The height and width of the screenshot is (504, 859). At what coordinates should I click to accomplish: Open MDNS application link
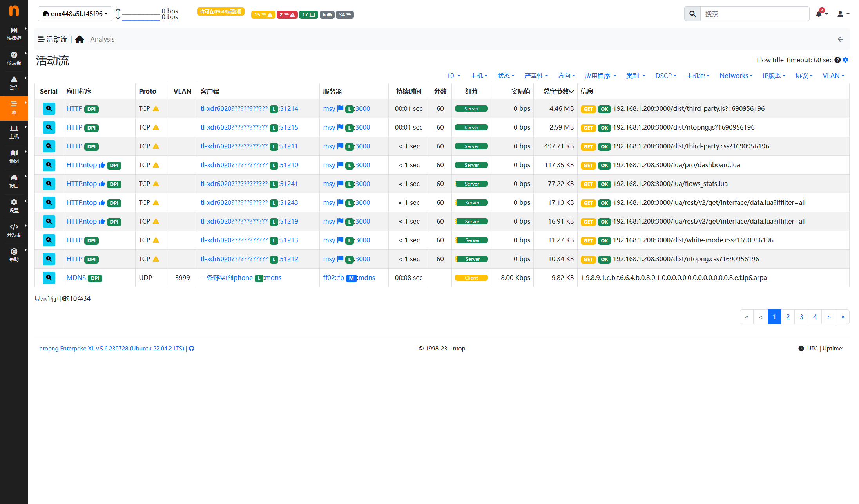76,278
